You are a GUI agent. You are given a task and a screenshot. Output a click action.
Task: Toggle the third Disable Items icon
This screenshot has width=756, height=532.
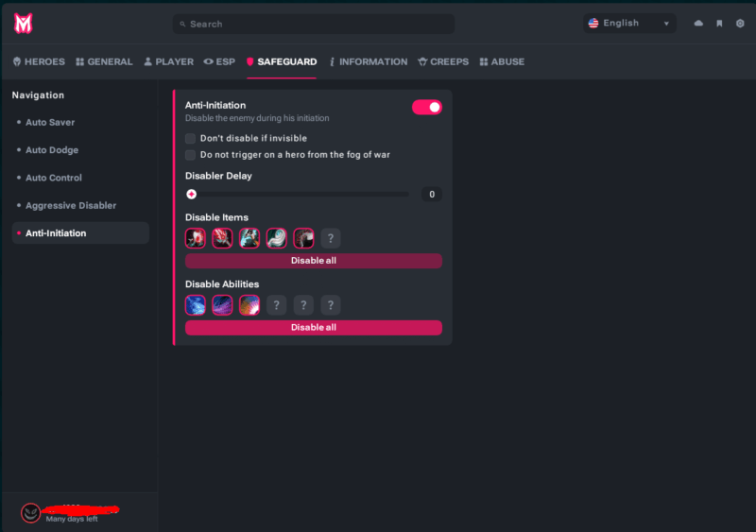[x=249, y=238]
